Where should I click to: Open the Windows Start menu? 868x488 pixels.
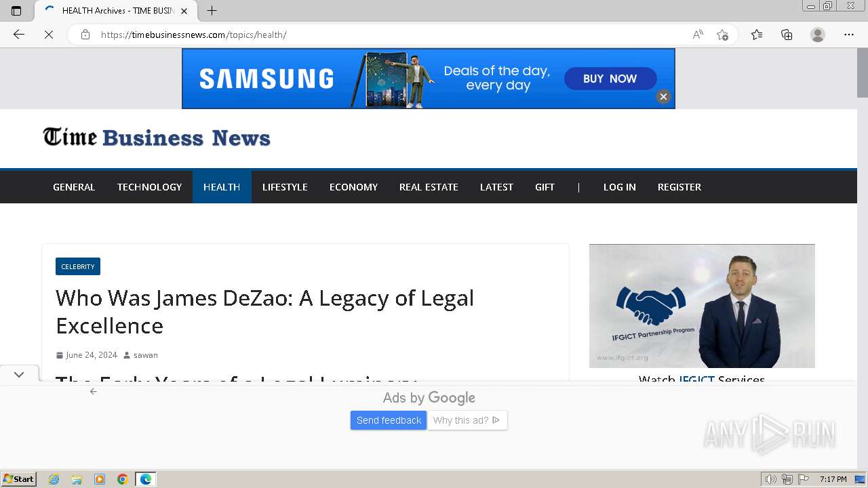(x=19, y=479)
